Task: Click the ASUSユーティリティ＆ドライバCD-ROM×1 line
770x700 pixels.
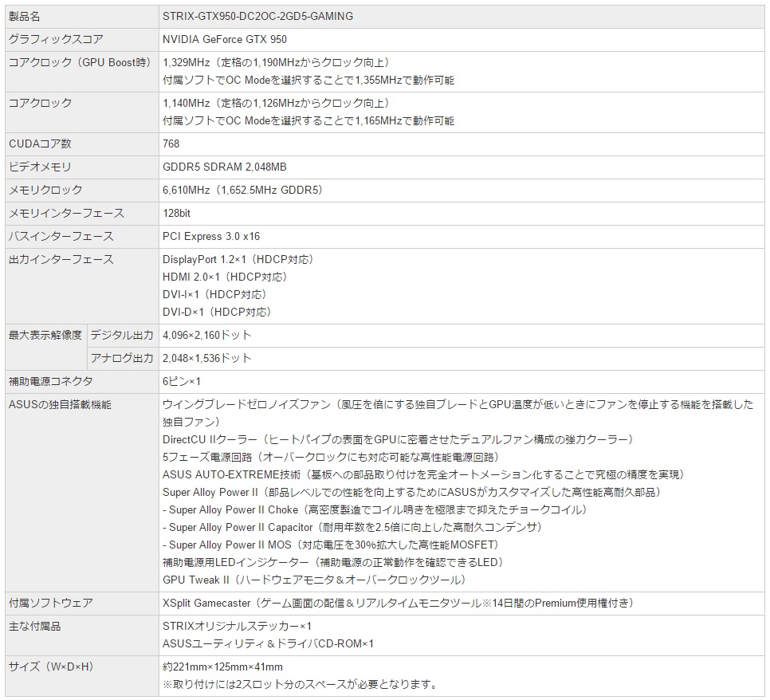Action: click(x=268, y=643)
